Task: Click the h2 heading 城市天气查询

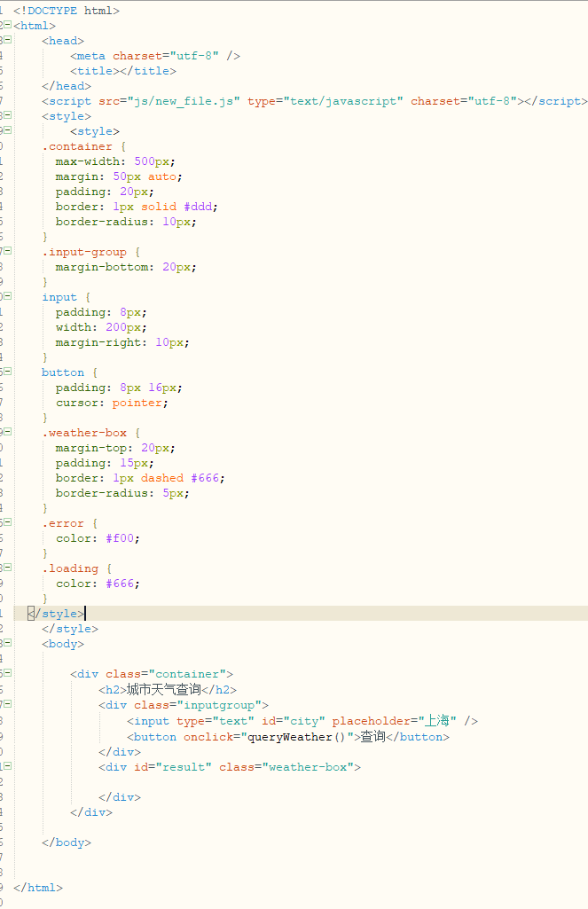Action: (163, 689)
